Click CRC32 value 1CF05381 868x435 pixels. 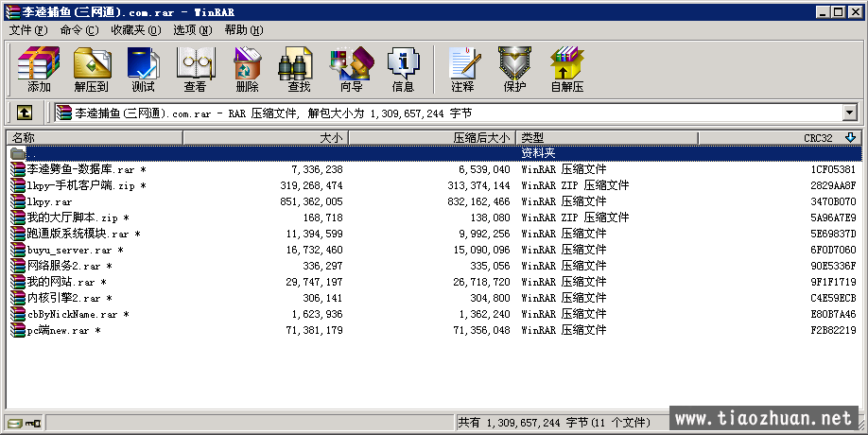(833, 169)
